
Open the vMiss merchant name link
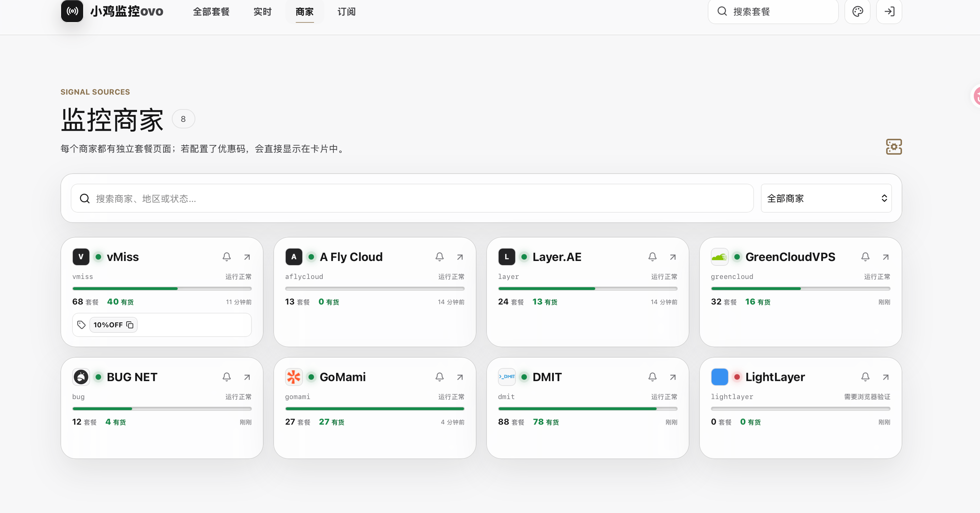(x=123, y=257)
